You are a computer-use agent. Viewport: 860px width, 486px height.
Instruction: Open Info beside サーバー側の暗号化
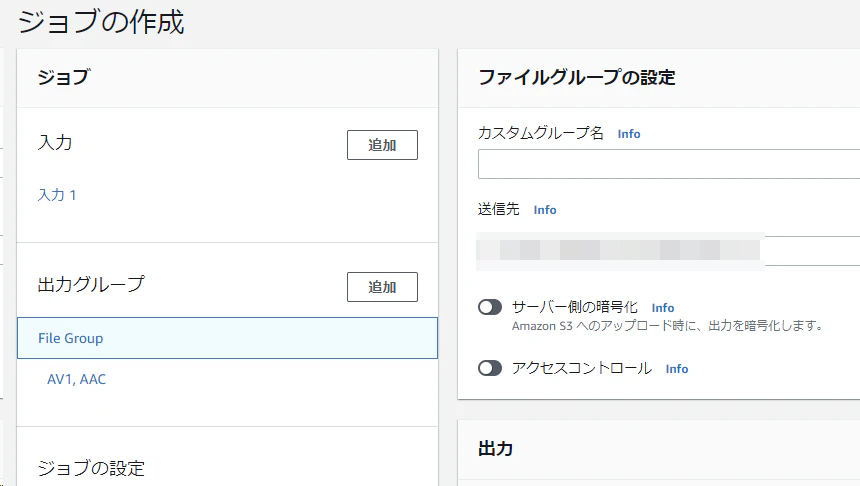click(663, 308)
